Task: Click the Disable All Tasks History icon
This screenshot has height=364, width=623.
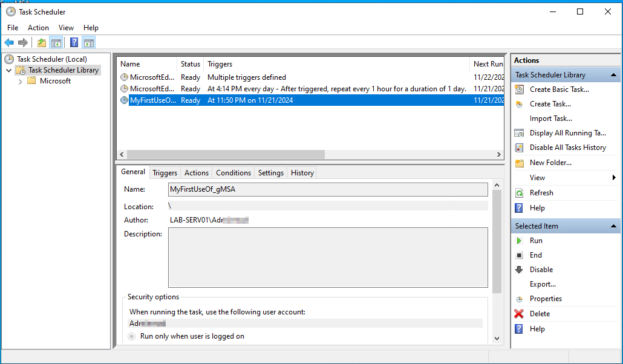Action: coord(519,148)
